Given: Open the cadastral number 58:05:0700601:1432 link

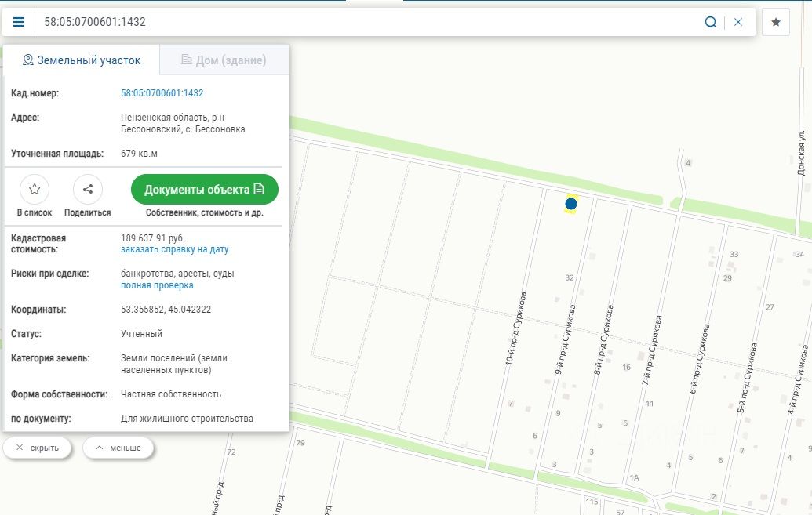Looking at the screenshot, I should [x=162, y=93].
